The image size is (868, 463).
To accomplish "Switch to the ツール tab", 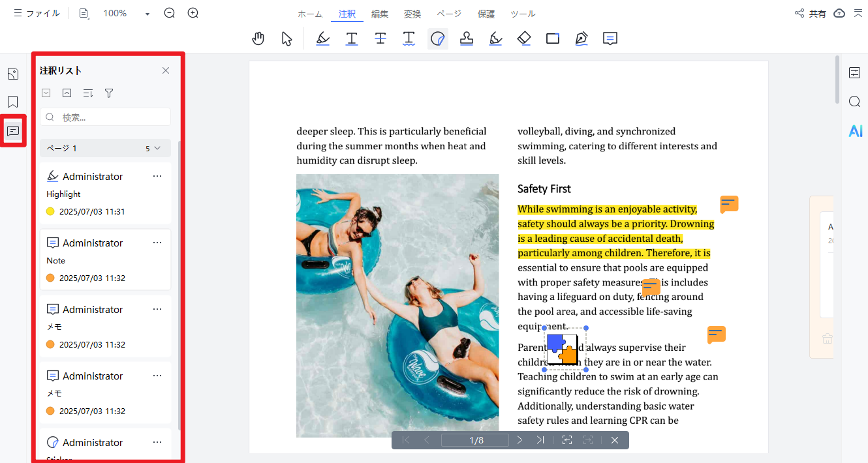I will [523, 14].
